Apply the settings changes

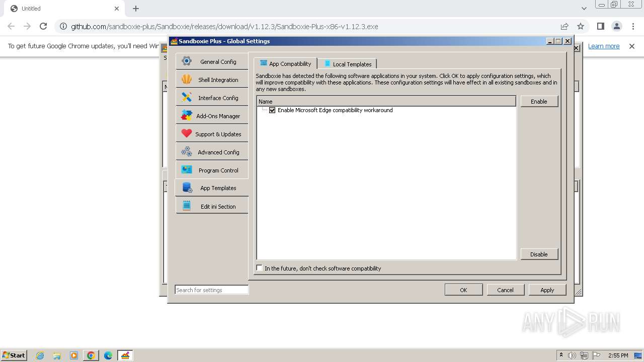point(547,290)
